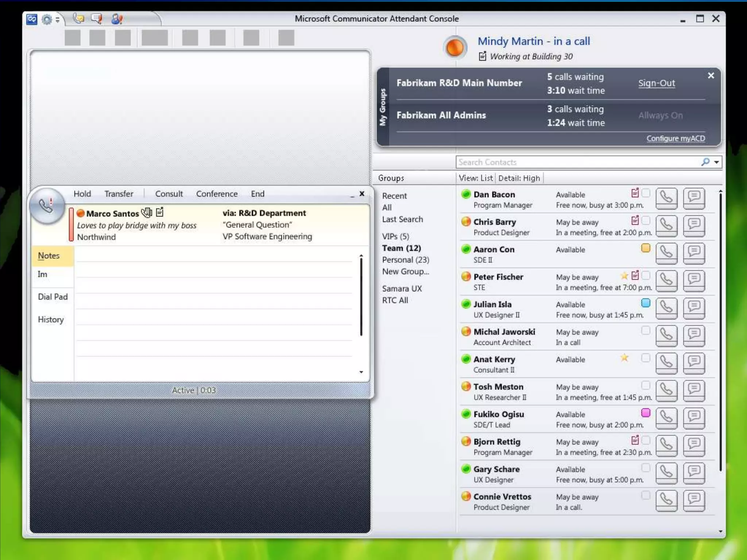Message Connie Vrettos via chat icon
747x560 pixels.
(694, 501)
